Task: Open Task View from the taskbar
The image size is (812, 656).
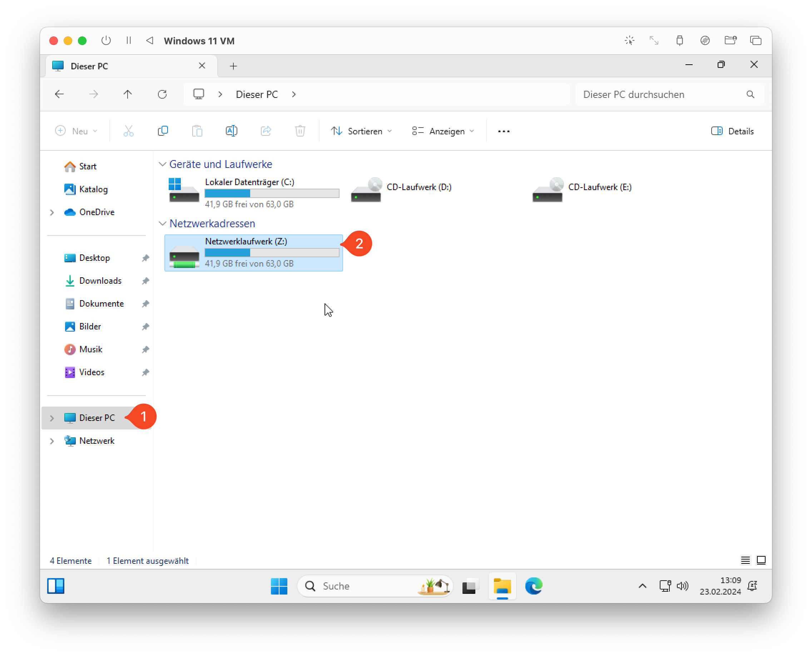Action: 470,586
